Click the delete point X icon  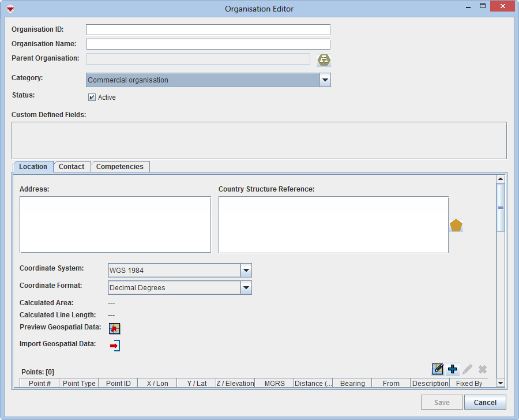[x=482, y=369]
